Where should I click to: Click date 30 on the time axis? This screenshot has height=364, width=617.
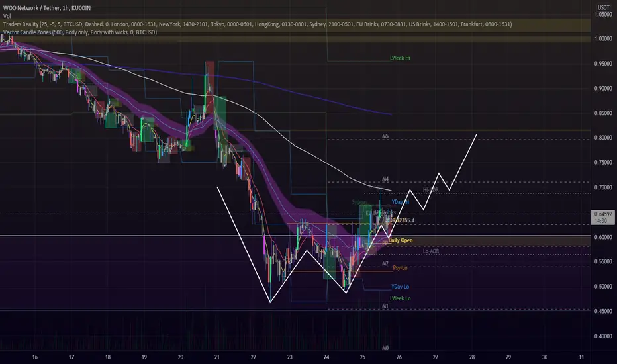pyautogui.click(x=545, y=357)
